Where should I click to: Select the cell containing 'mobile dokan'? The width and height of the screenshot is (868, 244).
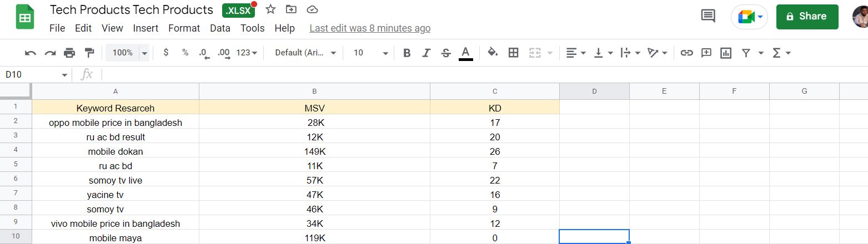(116, 151)
